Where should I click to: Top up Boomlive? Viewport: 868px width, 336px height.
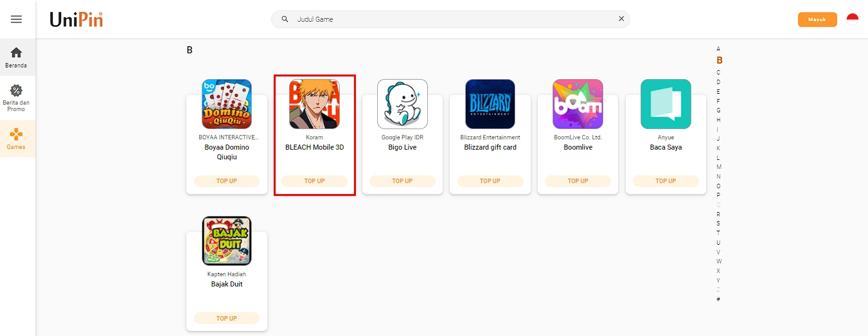[578, 181]
